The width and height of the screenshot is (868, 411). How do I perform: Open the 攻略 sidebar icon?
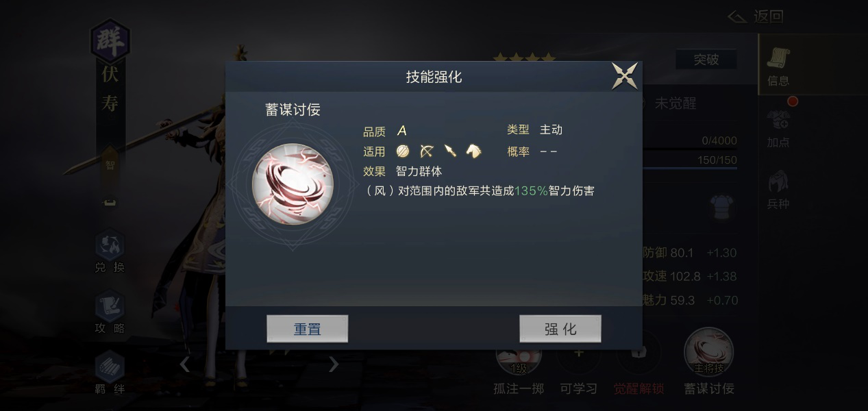pyautogui.click(x=110, y=312)
